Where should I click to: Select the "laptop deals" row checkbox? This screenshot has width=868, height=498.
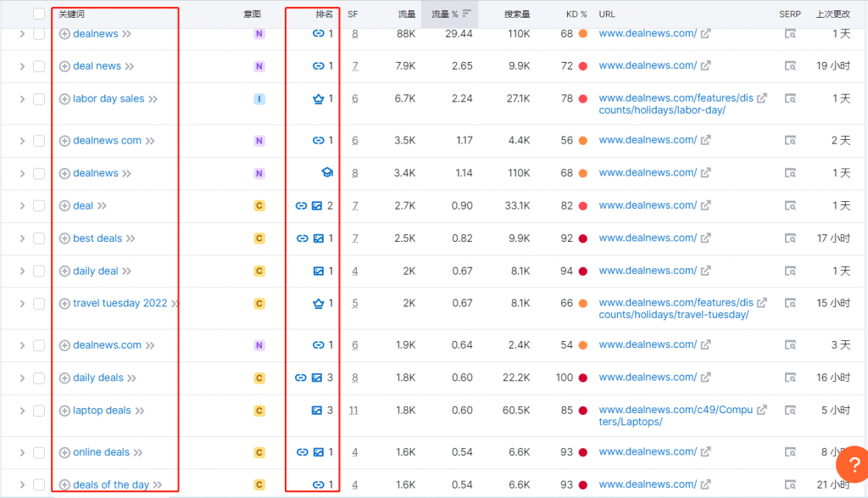coord(39,411)
